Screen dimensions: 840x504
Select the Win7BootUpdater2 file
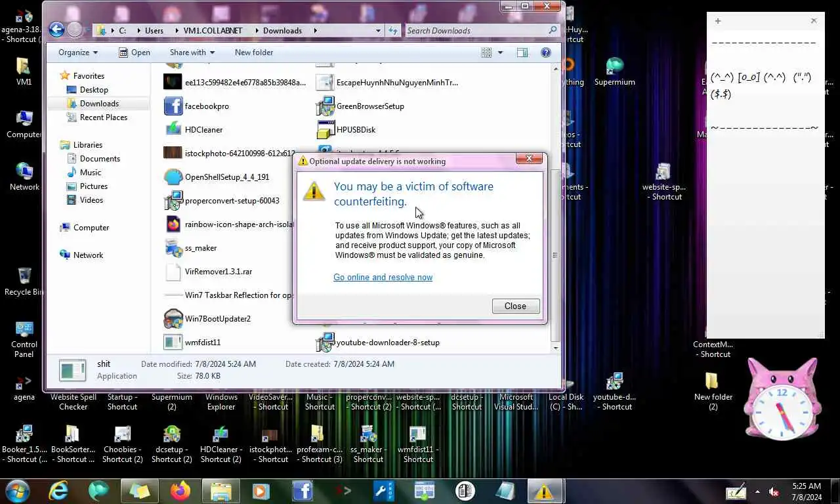click(207, 319)
